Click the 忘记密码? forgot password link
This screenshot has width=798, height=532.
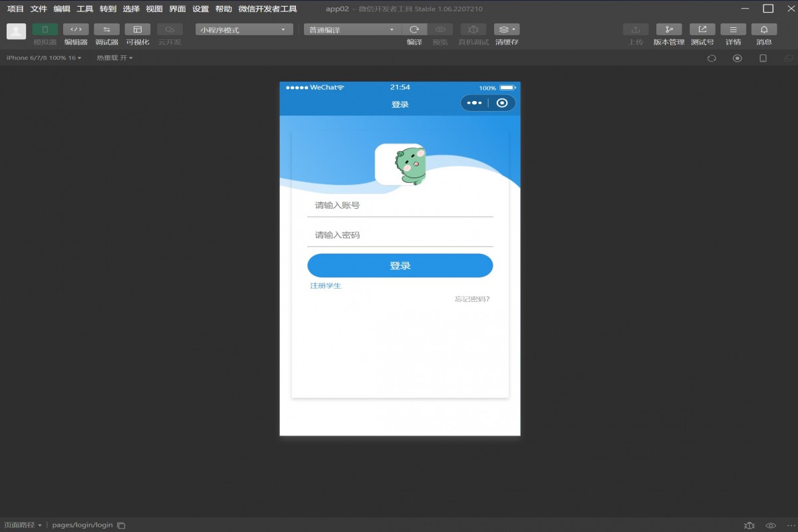(472, 299)
